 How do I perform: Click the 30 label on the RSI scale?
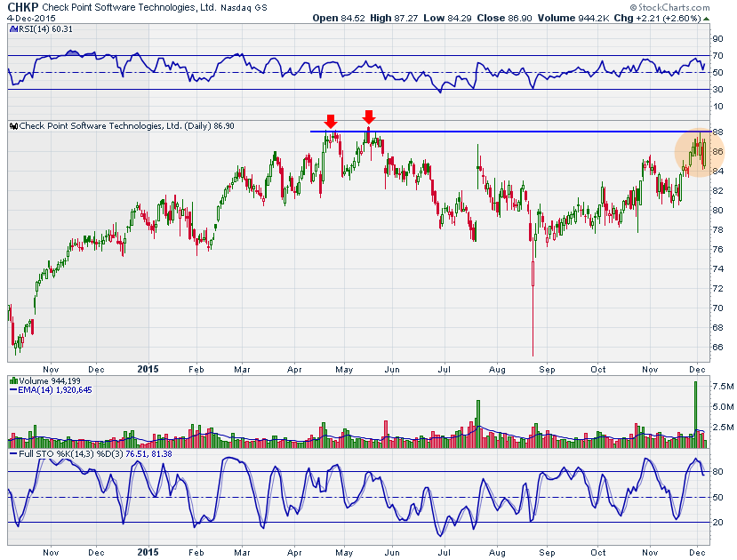(x=717, y=89)
